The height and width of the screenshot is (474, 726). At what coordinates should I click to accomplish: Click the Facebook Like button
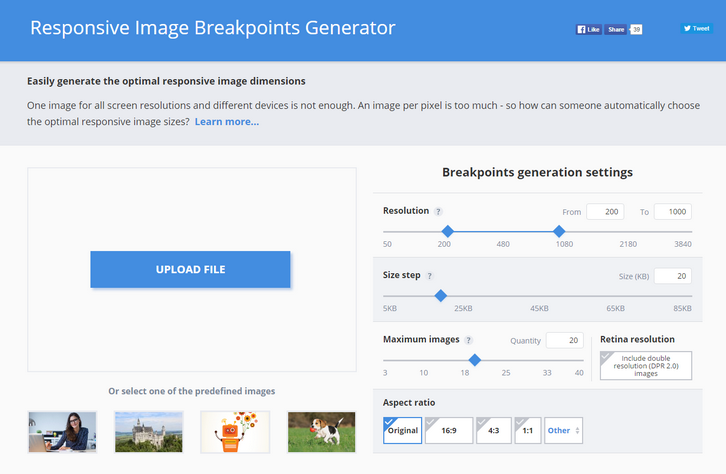[x=588, y=29]
